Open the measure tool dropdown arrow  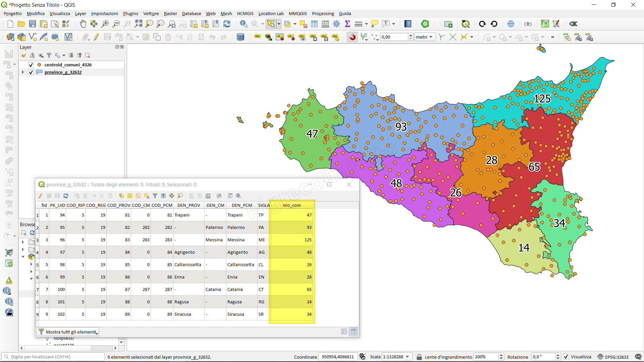366,24
